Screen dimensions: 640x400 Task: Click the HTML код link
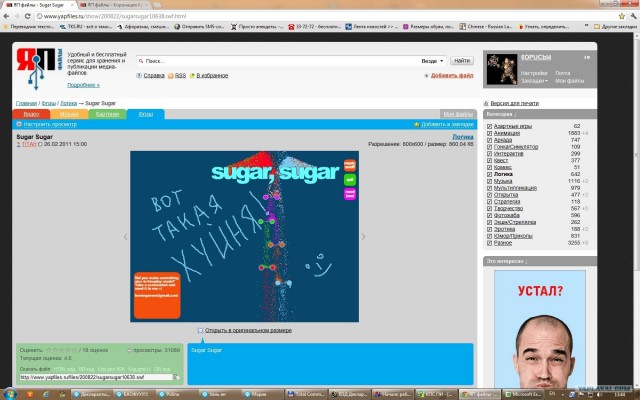(64, 369)
